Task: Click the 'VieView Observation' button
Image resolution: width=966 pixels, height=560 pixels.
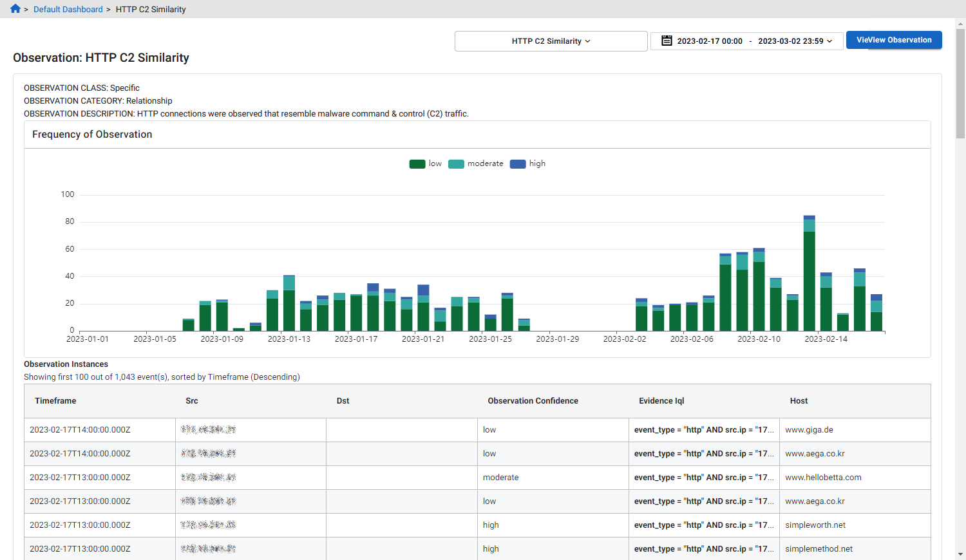Action: pyautogui.click(x=894, y=39)
